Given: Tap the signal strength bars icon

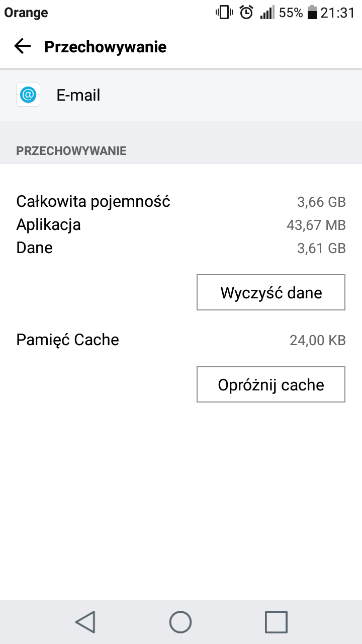Looking at the screenshot, I should pos(267,13).
